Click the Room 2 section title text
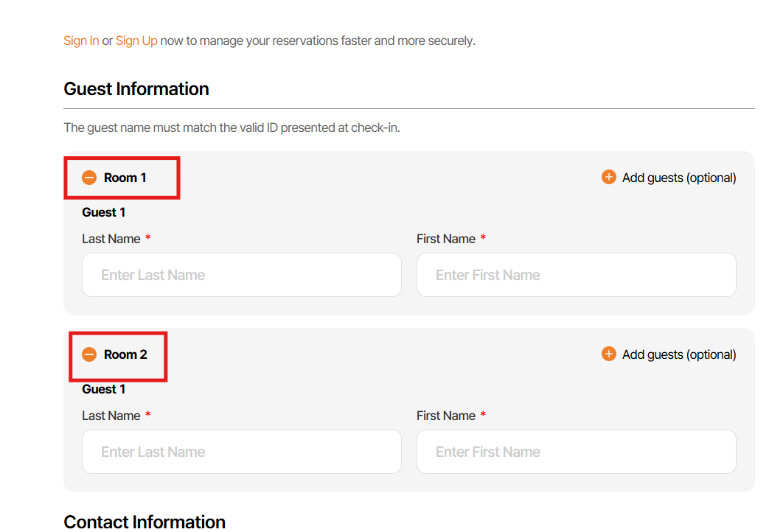The height and width of the screenshot is (532, 783). [x=125, y=354]
